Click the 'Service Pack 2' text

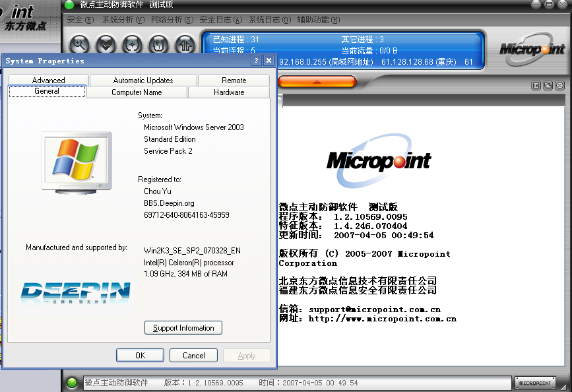(168, 151)
